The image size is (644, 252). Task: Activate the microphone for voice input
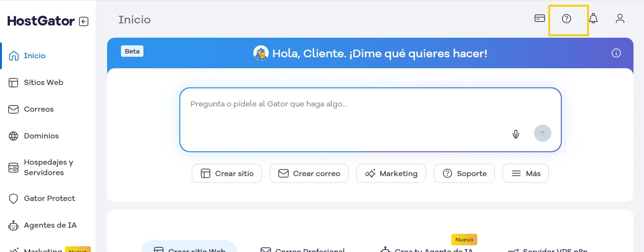(x=516, y=134)
